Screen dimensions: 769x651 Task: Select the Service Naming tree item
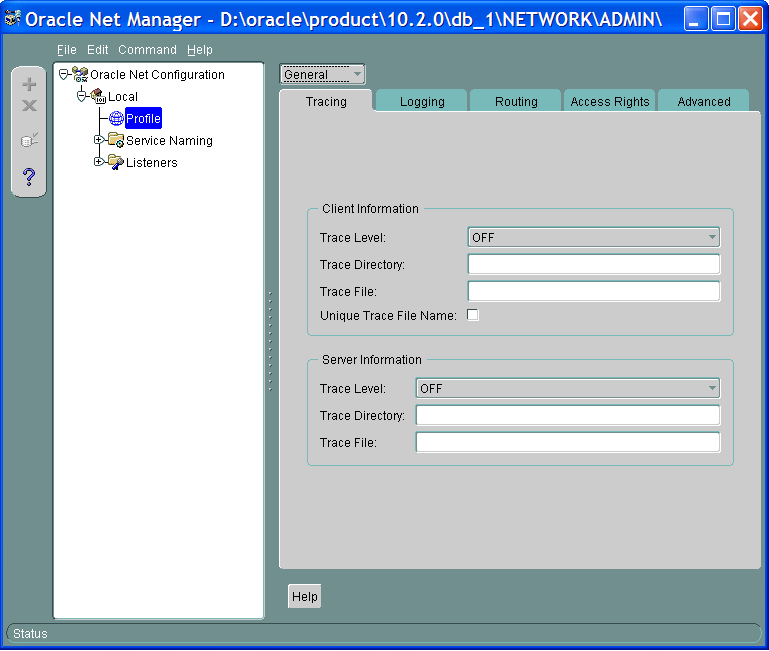point(169,141)
